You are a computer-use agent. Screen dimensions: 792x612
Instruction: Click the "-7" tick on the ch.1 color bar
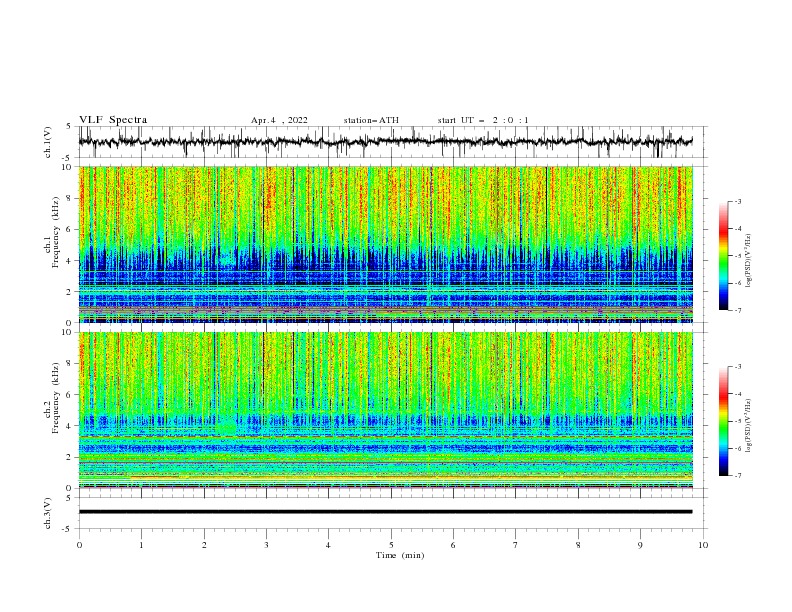click(x=737, y=310)
